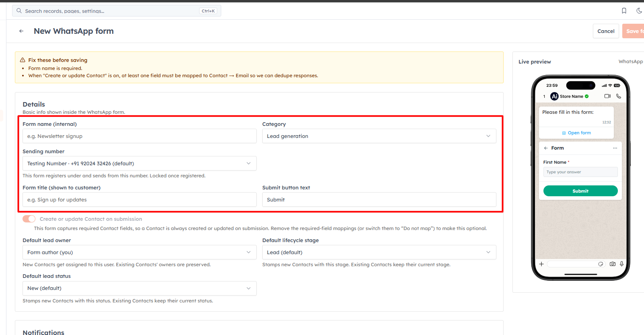Toggle Create or update Contact on submission

coord(29,219)
